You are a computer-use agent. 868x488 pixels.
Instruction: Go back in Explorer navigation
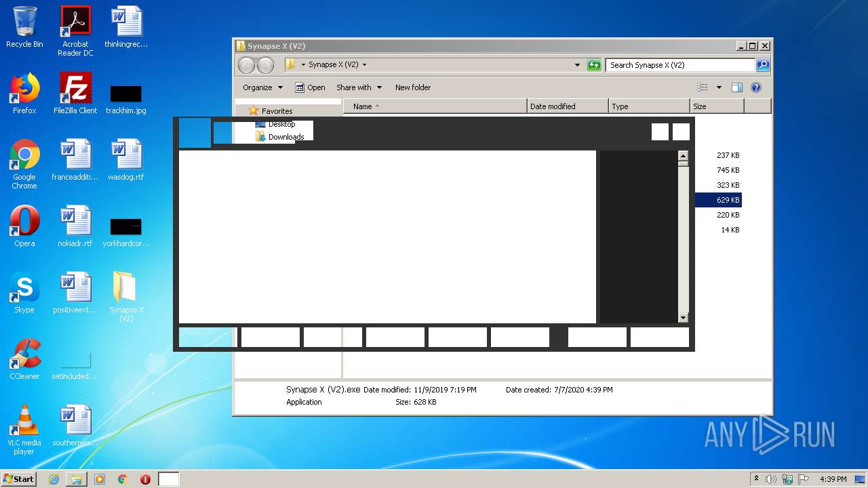tap(246, 65)
